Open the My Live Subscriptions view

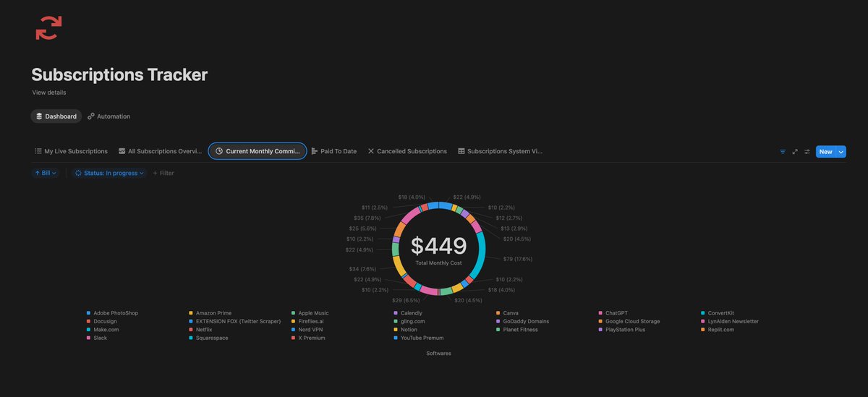click(x=71, y=151)
